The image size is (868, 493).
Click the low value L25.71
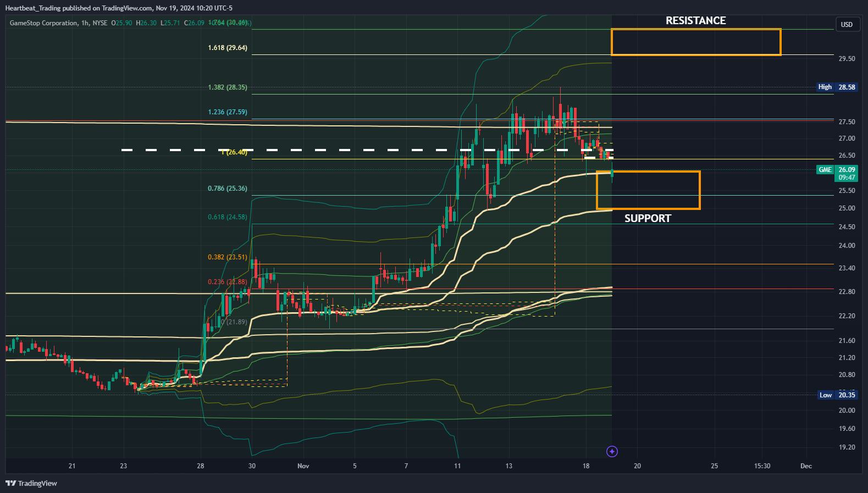point(170,23)
